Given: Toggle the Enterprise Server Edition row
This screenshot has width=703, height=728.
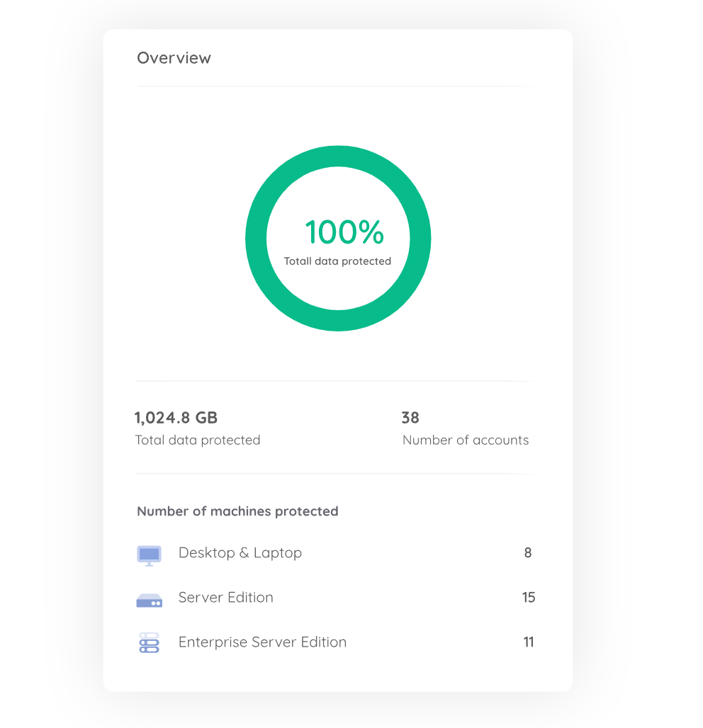Looking at the screenshot, I should pyautogui.click(x=333, y=642).
